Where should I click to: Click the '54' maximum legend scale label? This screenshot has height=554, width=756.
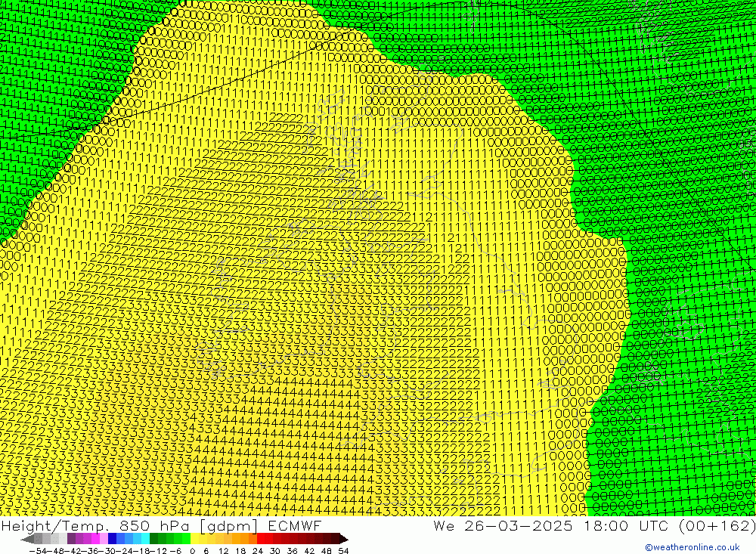point(343,551)
